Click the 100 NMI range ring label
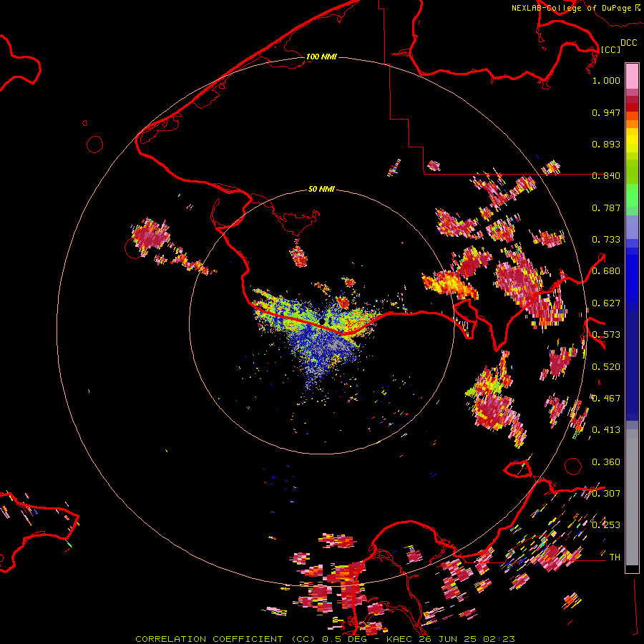 (x=321, y=57)
